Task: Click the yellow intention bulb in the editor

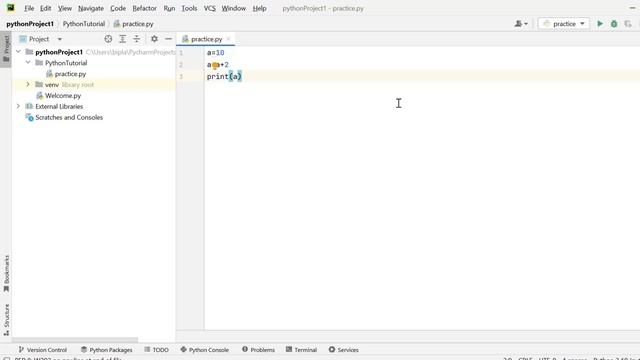Action: tap(216, 65)
